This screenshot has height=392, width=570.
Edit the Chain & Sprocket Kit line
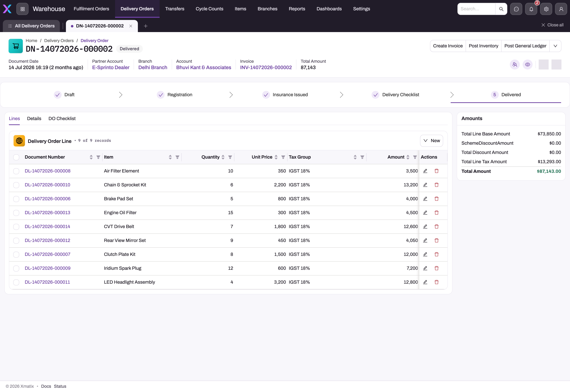425,185
